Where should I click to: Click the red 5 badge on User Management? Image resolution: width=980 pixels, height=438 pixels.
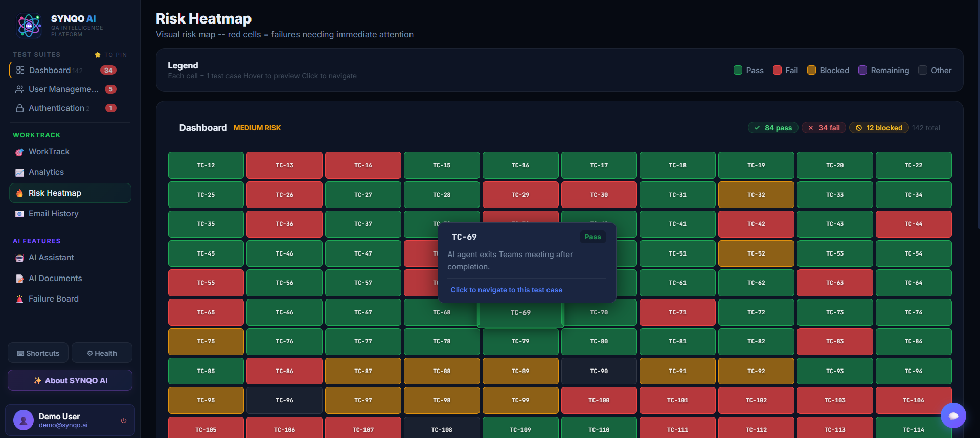point(110,89)
